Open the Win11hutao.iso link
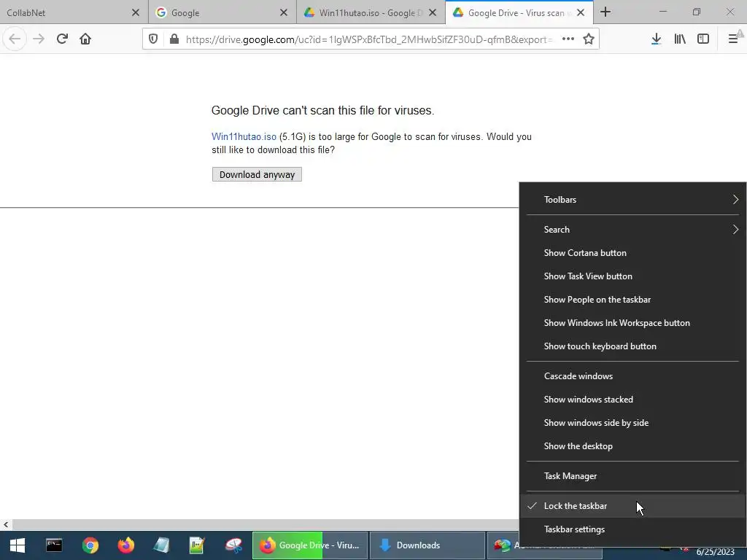 click(244, 136)
